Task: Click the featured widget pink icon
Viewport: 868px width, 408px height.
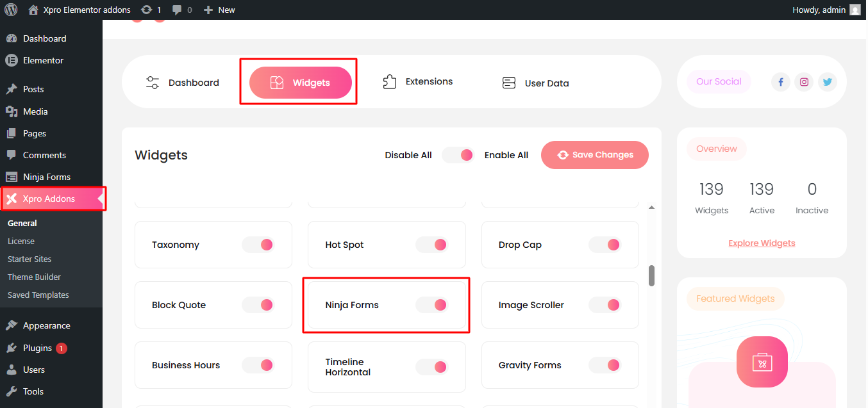Action: 762,362
